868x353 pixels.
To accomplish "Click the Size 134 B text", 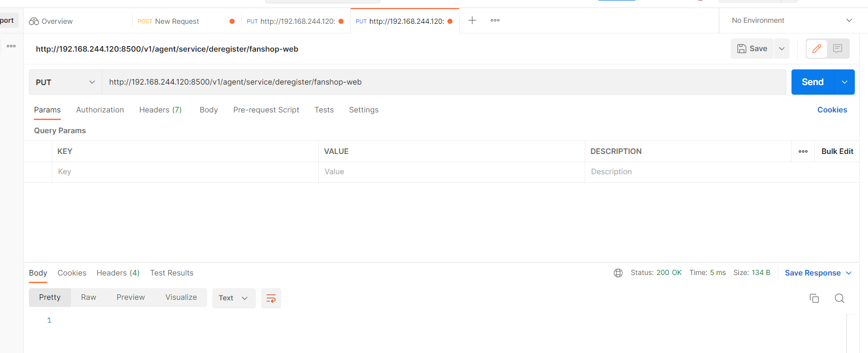I will [751, 272].
